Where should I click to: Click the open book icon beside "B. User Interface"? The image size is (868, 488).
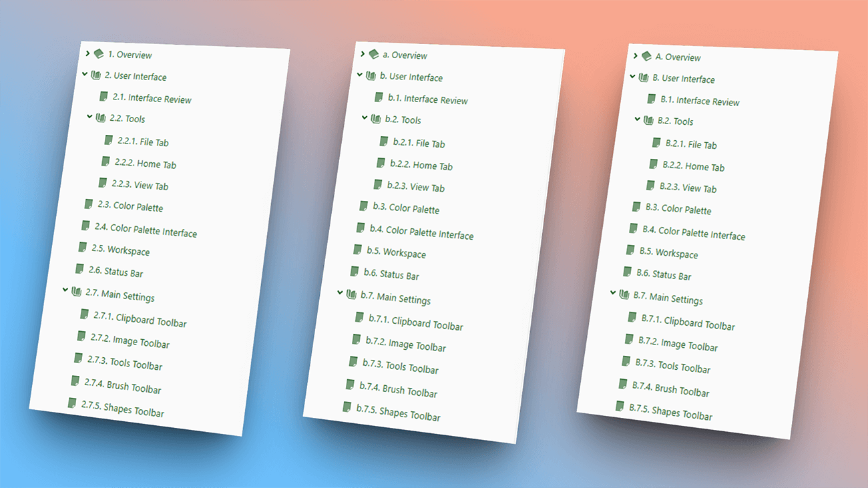point(644,77)
